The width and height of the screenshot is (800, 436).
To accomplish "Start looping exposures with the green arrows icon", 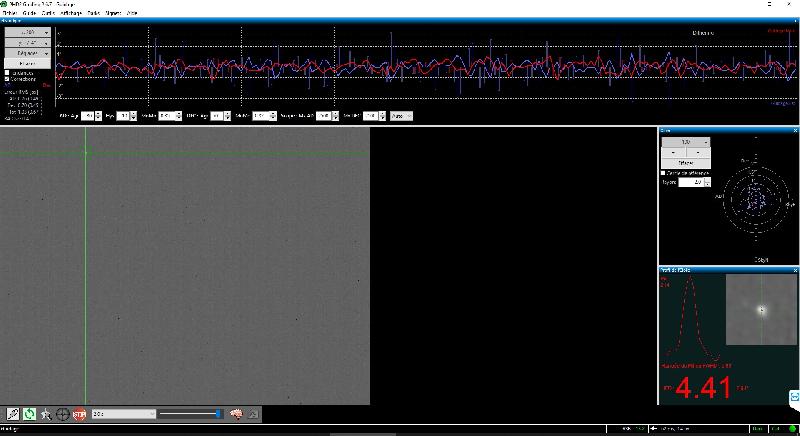I will [x=29, y=414].
